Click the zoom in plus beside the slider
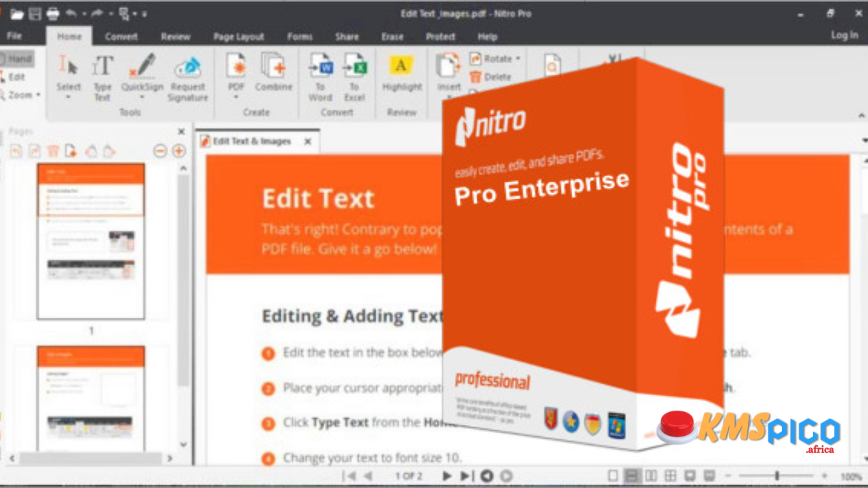The image size is (868, 488). tap(825, 476)
